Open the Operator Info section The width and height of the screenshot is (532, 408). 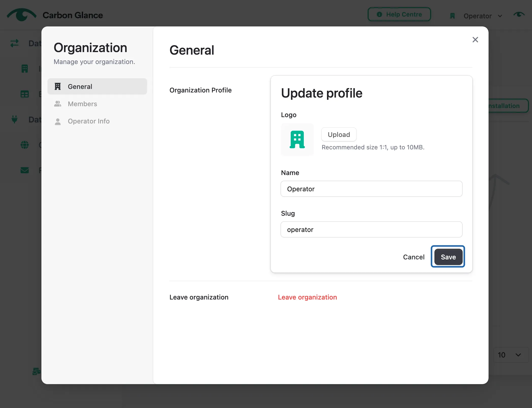[x=97, y=121]
